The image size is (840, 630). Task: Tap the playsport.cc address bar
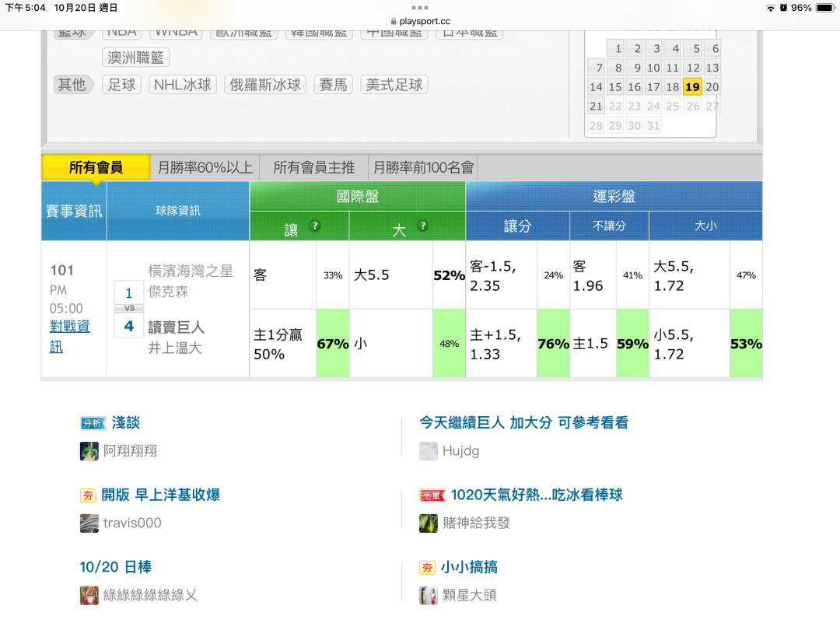tap(420, 22)
